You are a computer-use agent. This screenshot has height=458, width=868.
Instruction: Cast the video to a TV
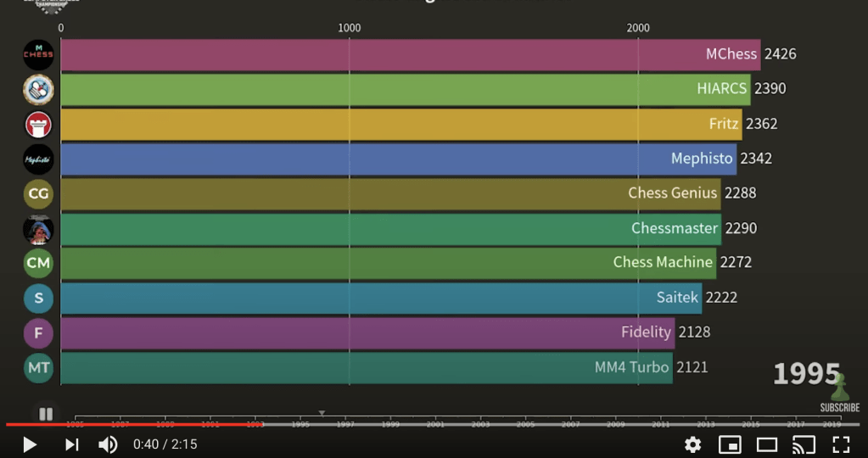(804, 444)
